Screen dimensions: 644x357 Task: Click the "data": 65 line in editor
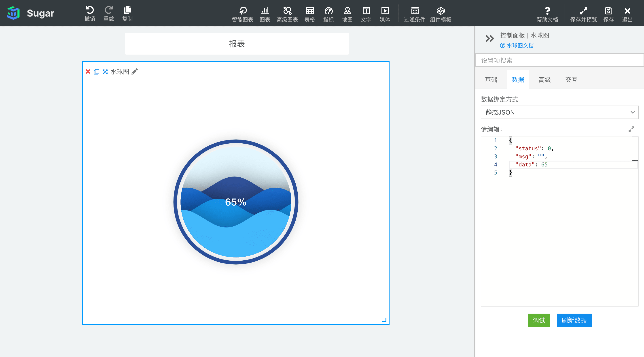[531, 164]
